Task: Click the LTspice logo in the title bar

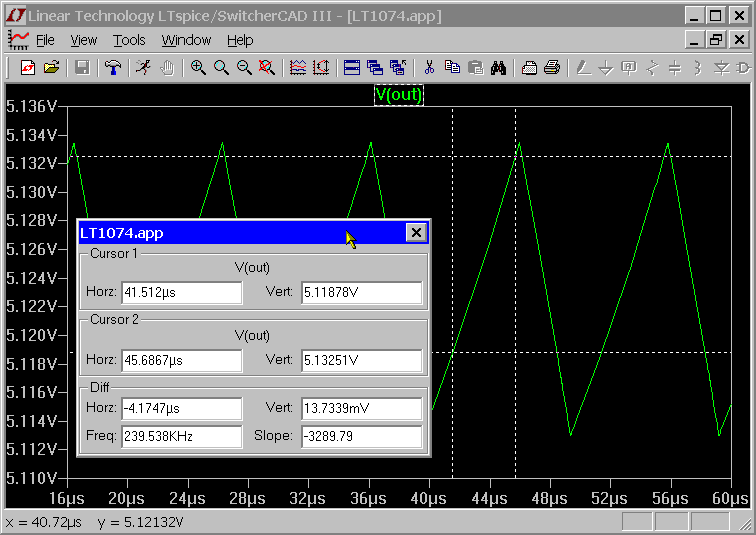Action: [15, 15]
